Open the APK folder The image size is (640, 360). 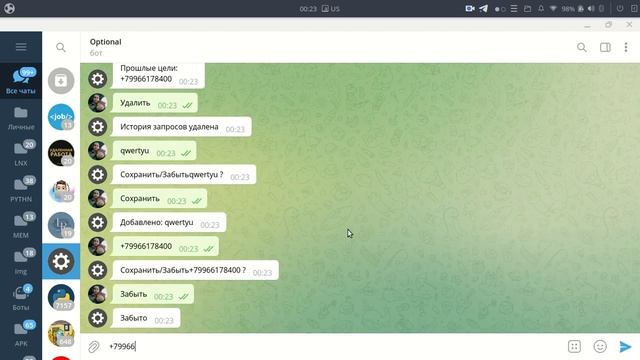tap(21, 333)
